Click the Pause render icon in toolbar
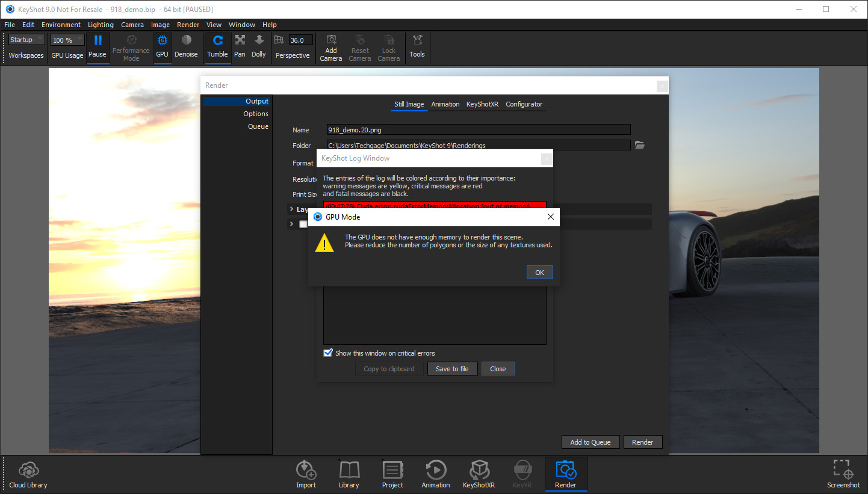Image resolution: width=868 pixels, height=494 pixels. pyautogui.click(x=98, y=40)
